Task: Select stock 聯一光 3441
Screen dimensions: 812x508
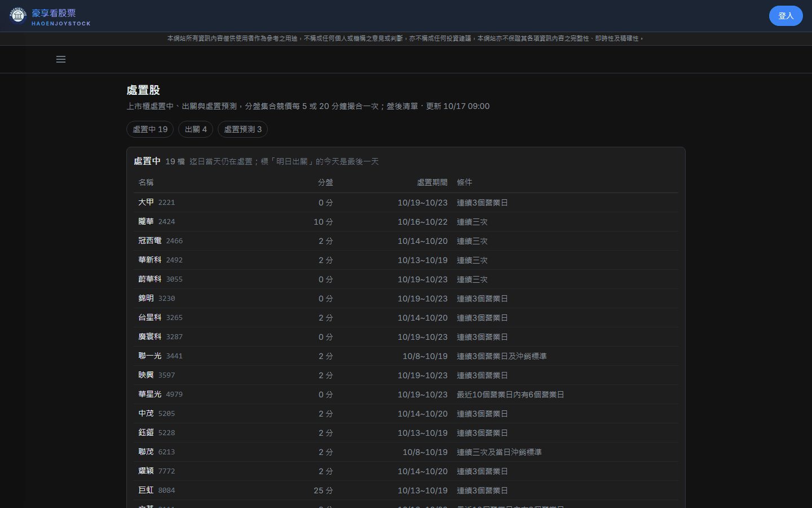Action: pyautogui.click(x=161, y=356)
